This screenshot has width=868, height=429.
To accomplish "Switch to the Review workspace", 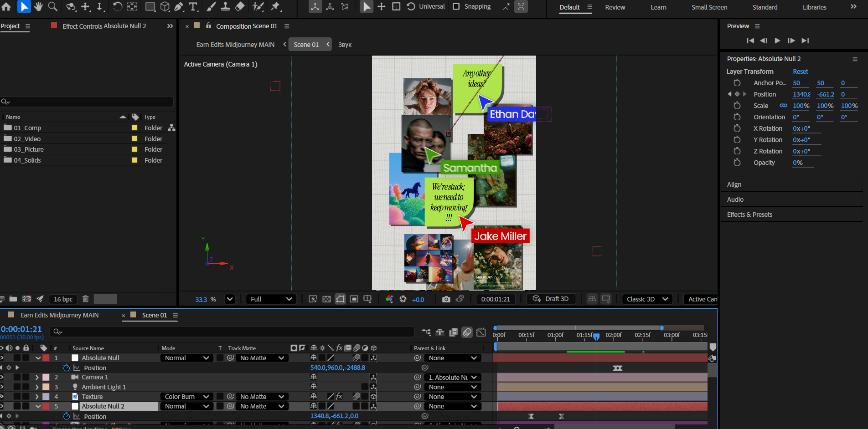I will [615, 7].
